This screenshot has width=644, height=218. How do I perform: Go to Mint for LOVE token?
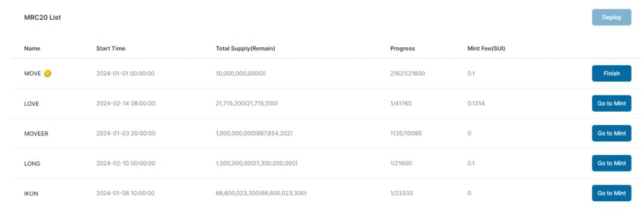612,103
